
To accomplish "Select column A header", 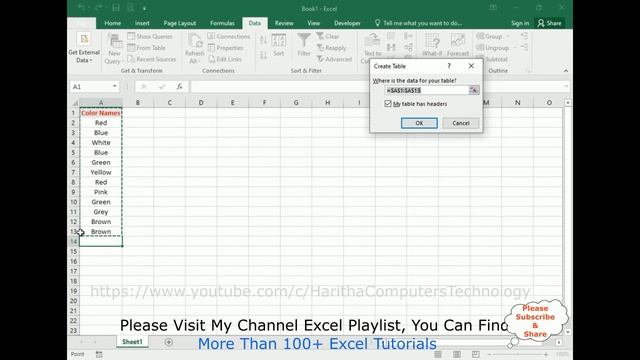I will pyautogui.click(x=101, y=102).
